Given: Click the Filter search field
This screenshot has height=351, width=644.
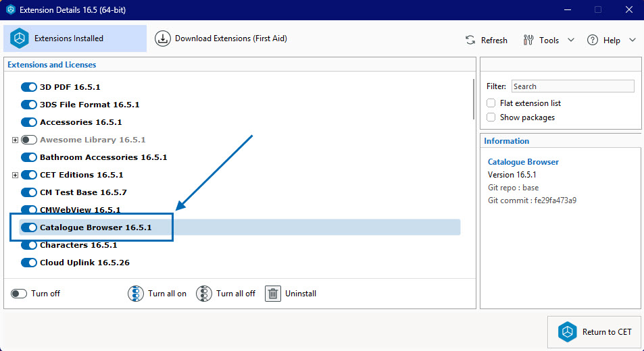Looking at the screenshot, I should click(x=572, y=86).
